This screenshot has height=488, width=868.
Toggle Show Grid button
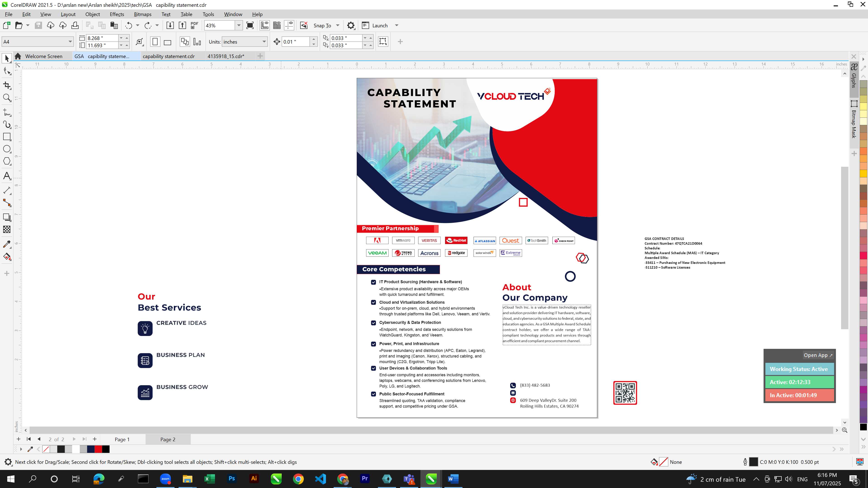(277, 25)
